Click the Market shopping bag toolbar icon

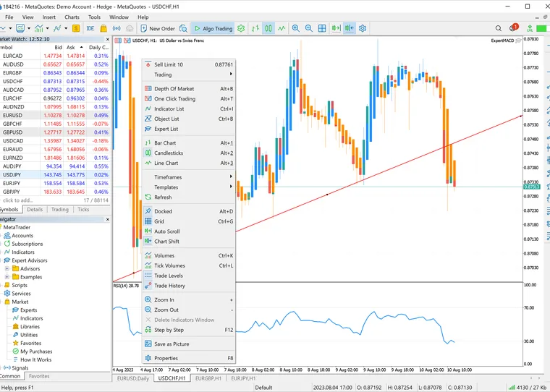coord(103,28)
